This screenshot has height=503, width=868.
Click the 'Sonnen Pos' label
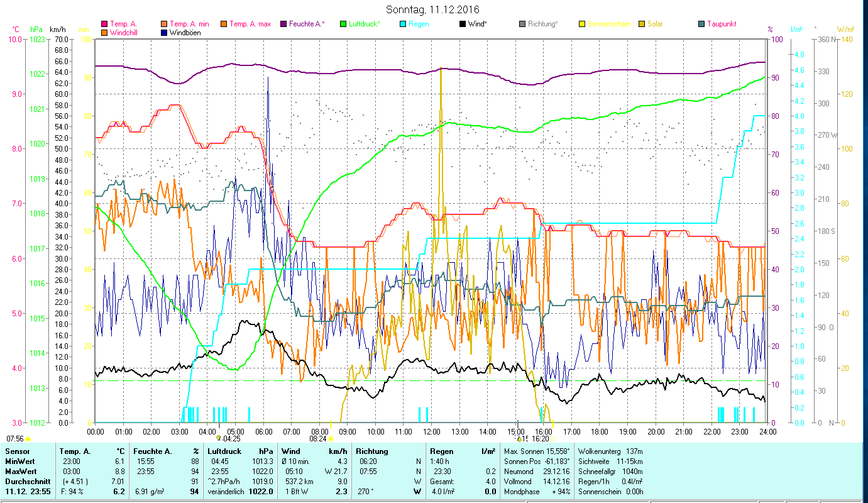(522, 462)
